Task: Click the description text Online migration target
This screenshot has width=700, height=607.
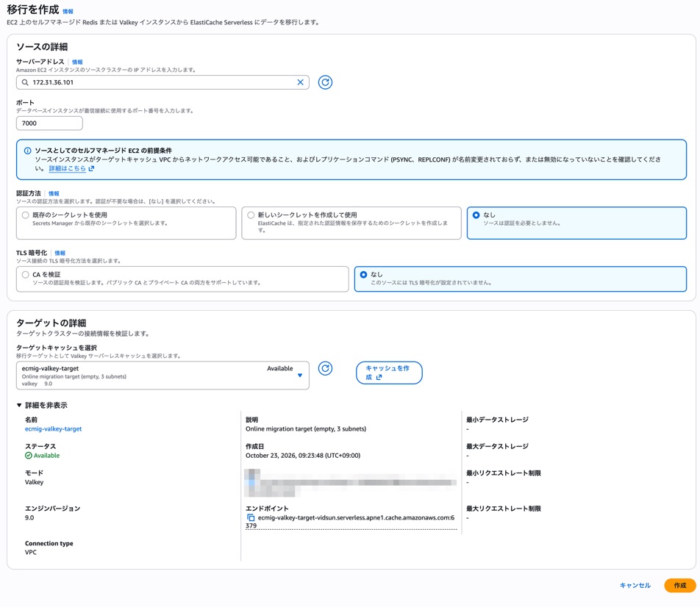Action: tap(306, 429)
